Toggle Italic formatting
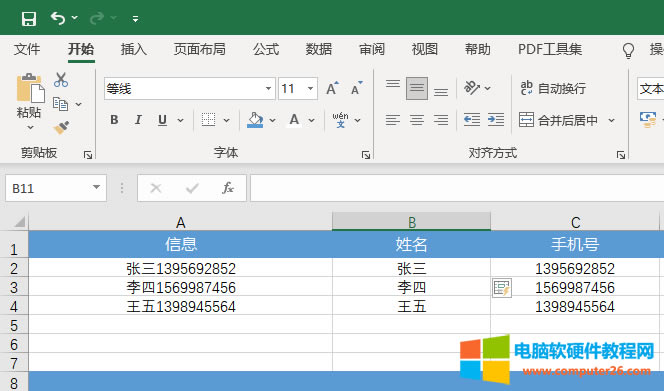664x391 pixels. (x=138, y=120)
